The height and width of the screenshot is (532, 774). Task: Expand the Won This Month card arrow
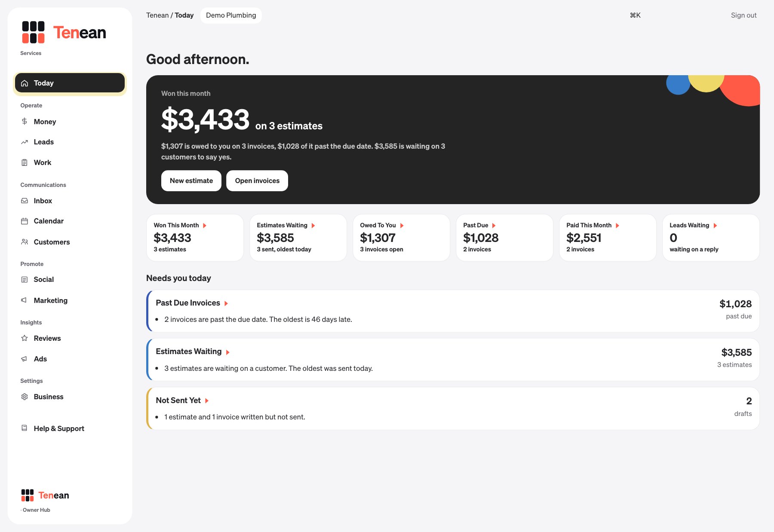click(205, 226)
